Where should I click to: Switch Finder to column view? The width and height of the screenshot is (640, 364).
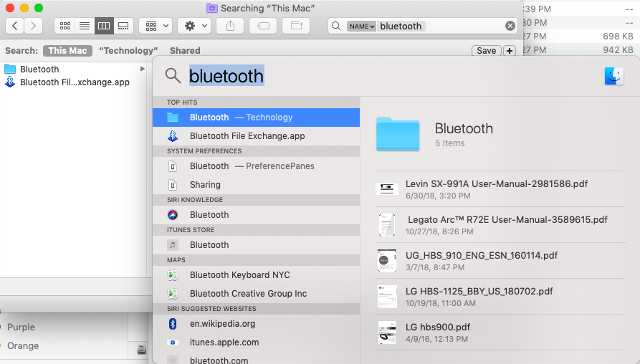click(x=104, y=26)
